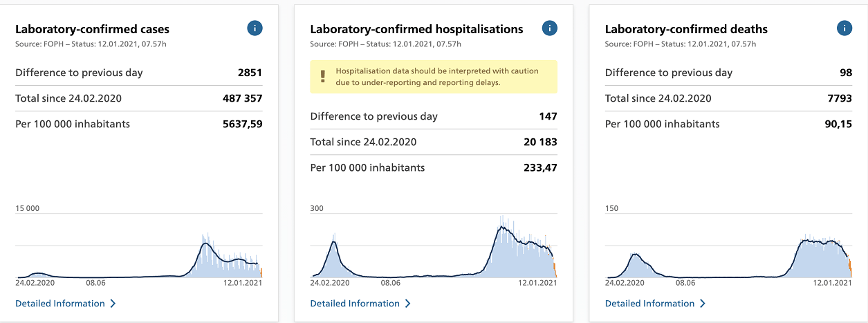The height and width of the screenshot is (323, 868).
Task: Click chevron arrow under cases chart
Action: (113, 304)
